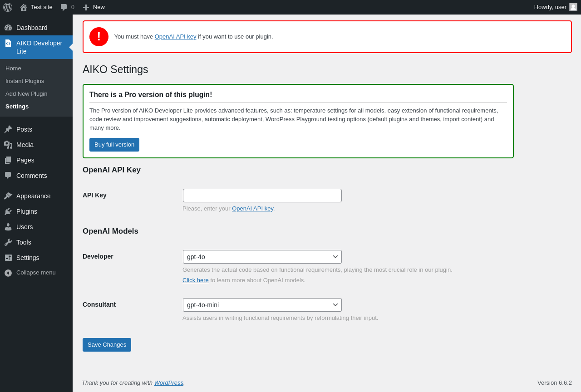
Task: Click the AIKO Settings page heading
Action: point(115,69)
